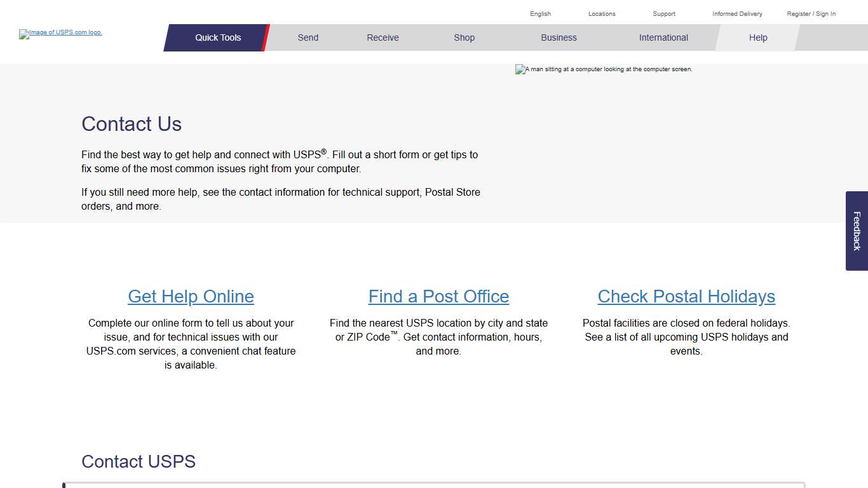Click the USPS.com logo
Image resolution: width=868 pixels, height=488 pixels.
coord(60,34)
